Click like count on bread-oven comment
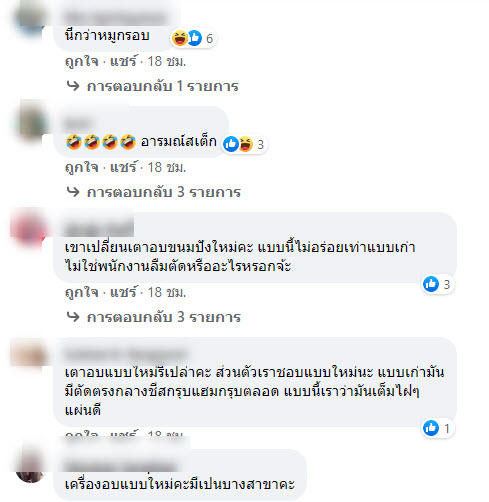 pos(447,284)
